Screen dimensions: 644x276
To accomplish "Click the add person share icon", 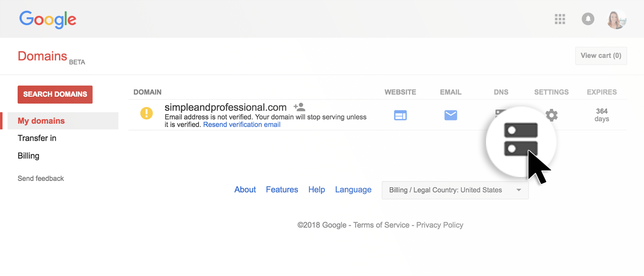I will (x=299, y=107).
